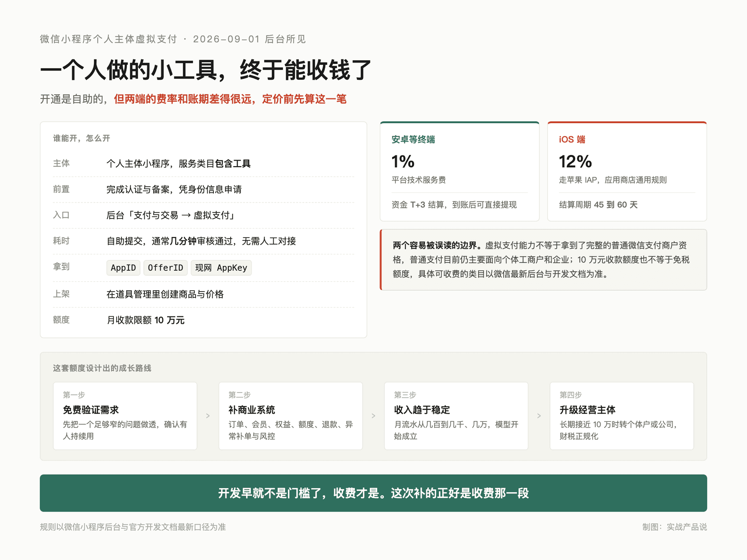This screenshot has height=560, width=747.
Task: Click the 免费验证需求 step card
Action: [125, 416]
